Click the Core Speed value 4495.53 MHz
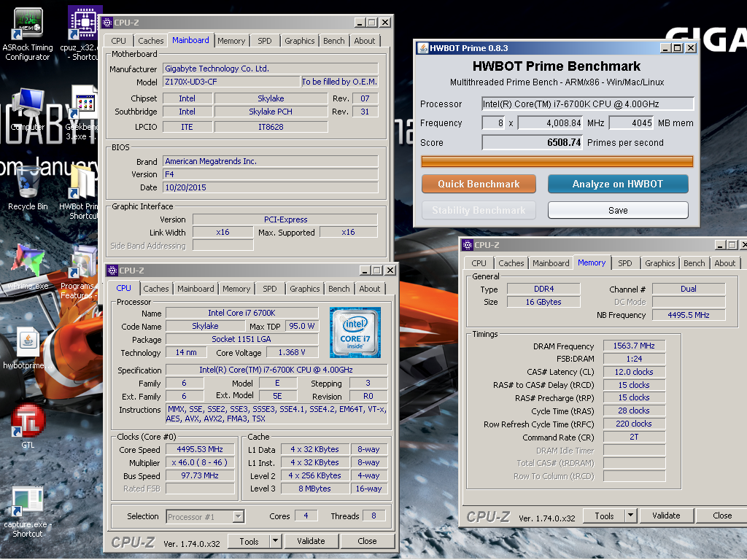The height and width of the screenshot is (560, 747). [200, 449]
